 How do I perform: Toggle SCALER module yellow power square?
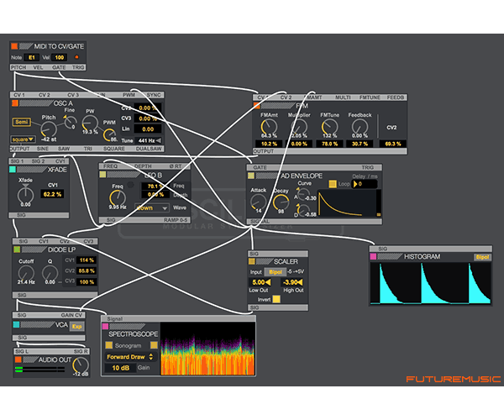pos(252,261)
